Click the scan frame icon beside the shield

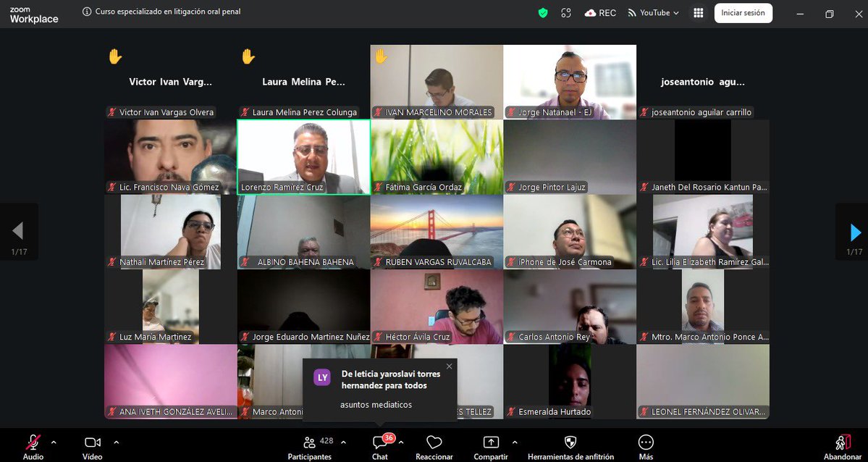coord(565,13)
